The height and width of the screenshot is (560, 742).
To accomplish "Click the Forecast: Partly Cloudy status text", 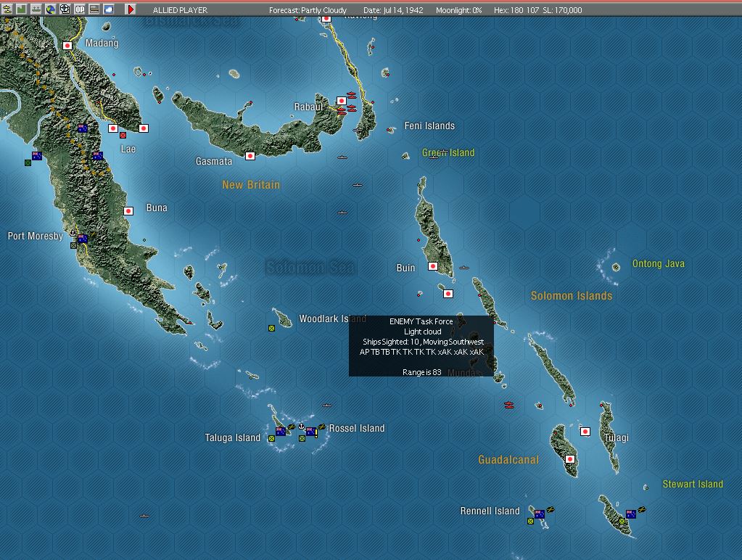I will [x=308, y=10].
